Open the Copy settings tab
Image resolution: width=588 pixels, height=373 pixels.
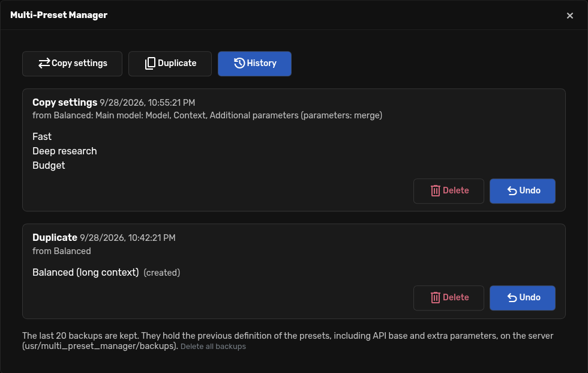[x=72, y=64]
